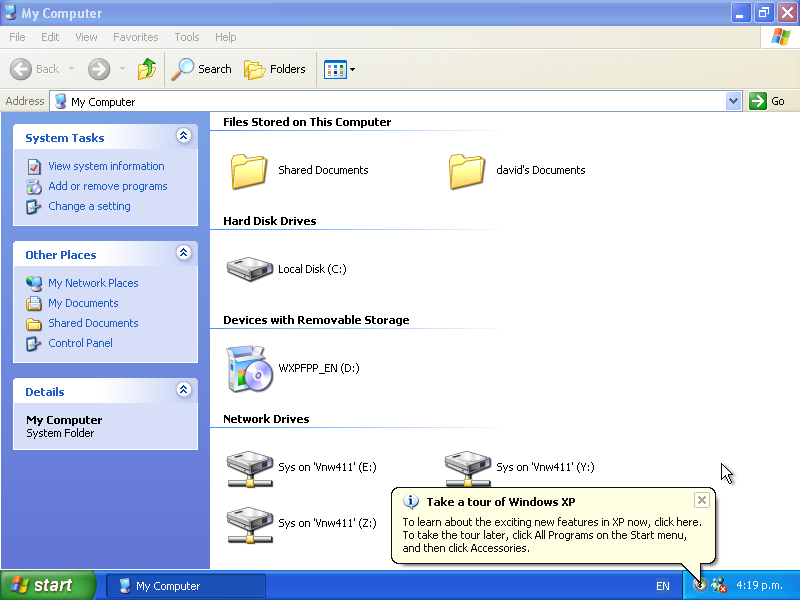This screenshot has width=800, height=600.
Task: Open Forward history dropdown arrow
Action: pos(122,69)
